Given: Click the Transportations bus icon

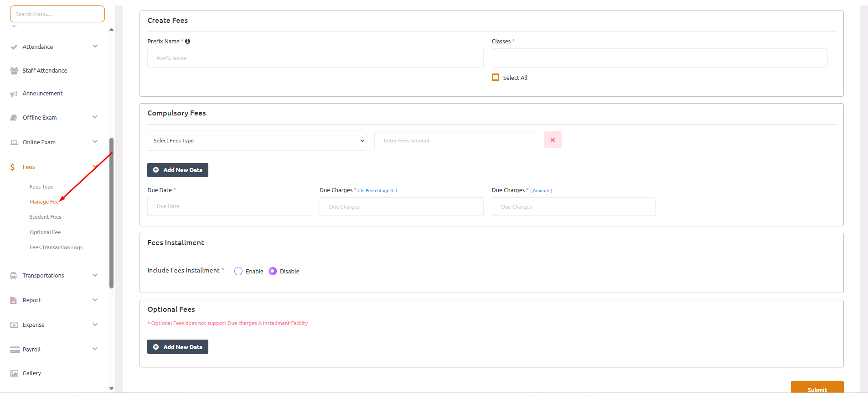Looking at the screenshot, I should [14, 276].
